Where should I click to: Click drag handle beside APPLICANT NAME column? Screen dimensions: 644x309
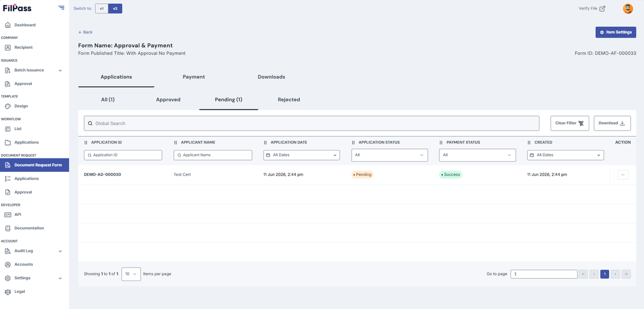point(175,142)
